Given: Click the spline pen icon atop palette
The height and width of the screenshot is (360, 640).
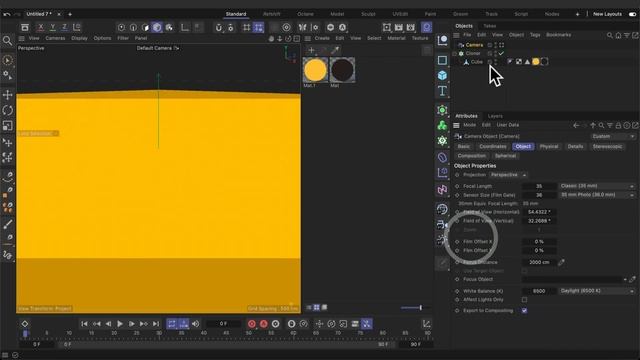Looking at the screenshot, I should [442, 40].
